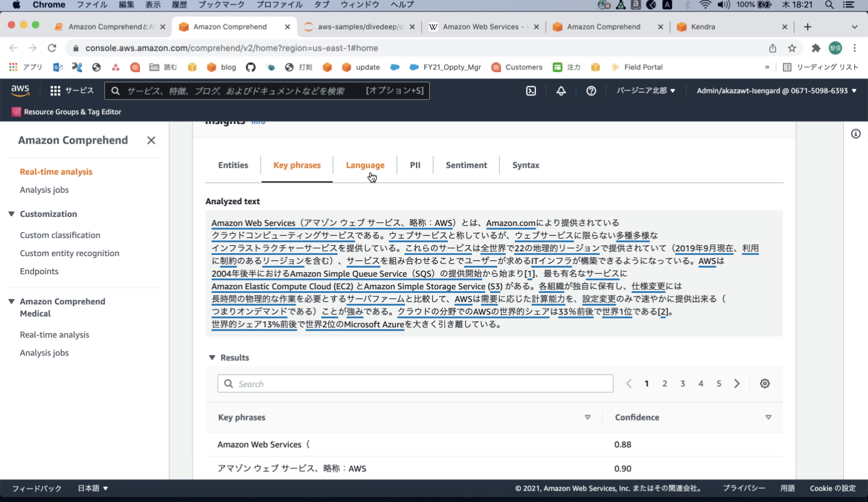
Task: Open the notifications bell in AWS header
Action: click(561, 91)
